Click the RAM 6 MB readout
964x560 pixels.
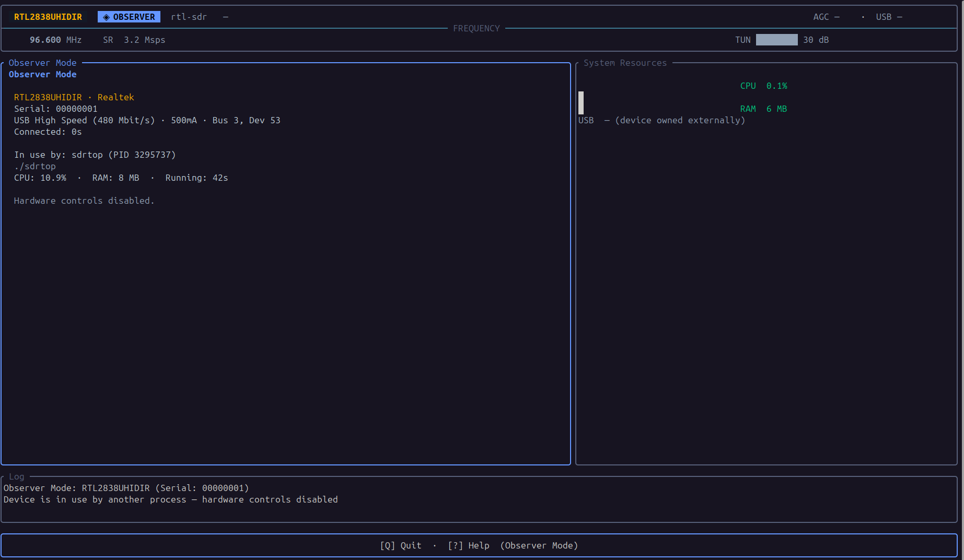pyautogui.click(x=763, y=109)
